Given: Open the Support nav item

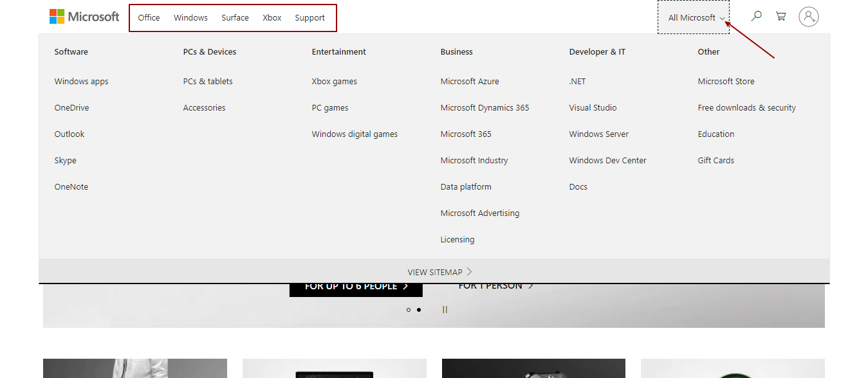Looking at the screenshot, I should pyautogui.click(x=309, y=17).
